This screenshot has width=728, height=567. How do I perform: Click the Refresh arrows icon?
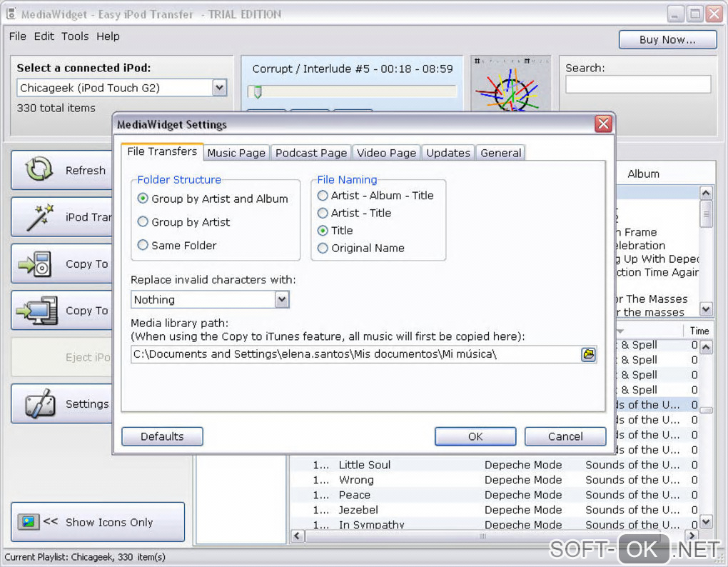[39, 169]
